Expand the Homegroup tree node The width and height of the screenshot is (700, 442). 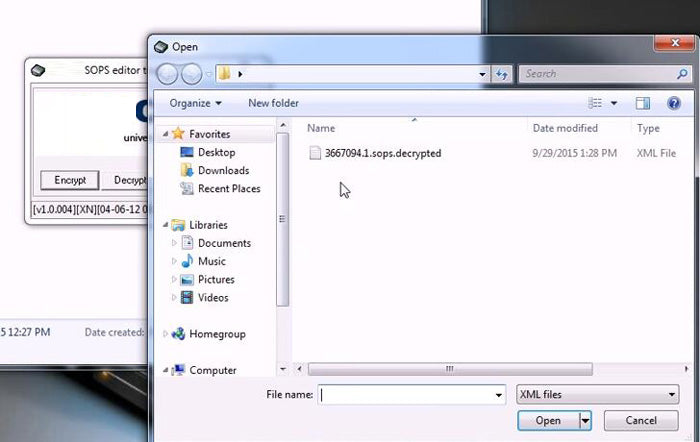coord(165,334)
